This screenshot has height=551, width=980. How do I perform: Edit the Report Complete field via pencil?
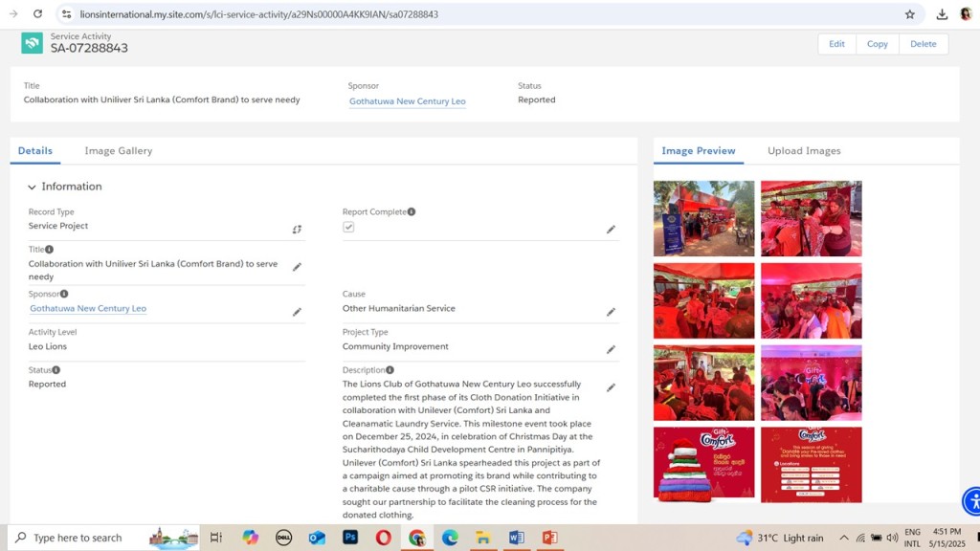pyautogui.click(x=611, y=230)
